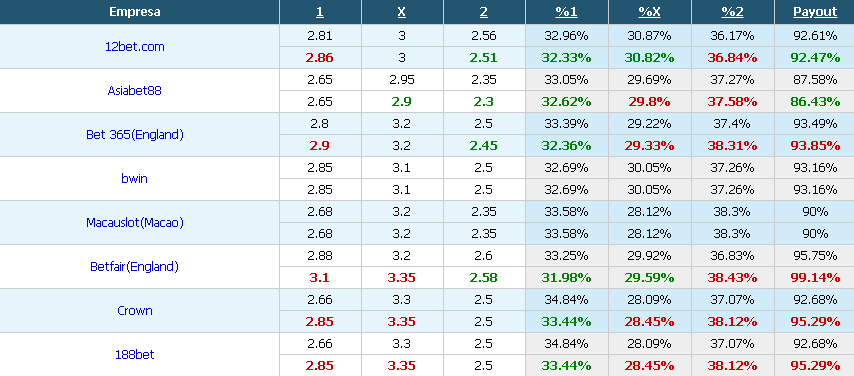Viewport: 854px width, 376px height.
Task: Sort by the 2 column header
Action: coord(484,12)
